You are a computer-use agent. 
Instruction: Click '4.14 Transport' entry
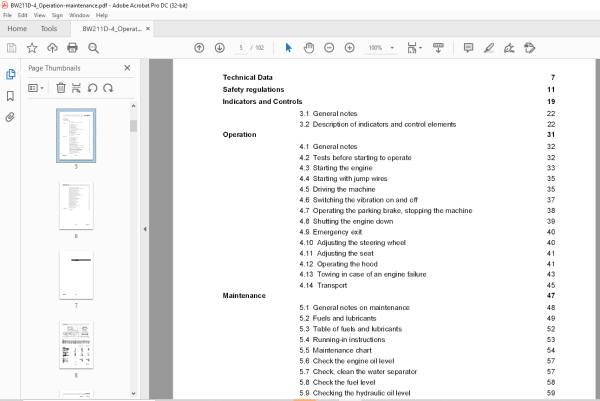323,285
